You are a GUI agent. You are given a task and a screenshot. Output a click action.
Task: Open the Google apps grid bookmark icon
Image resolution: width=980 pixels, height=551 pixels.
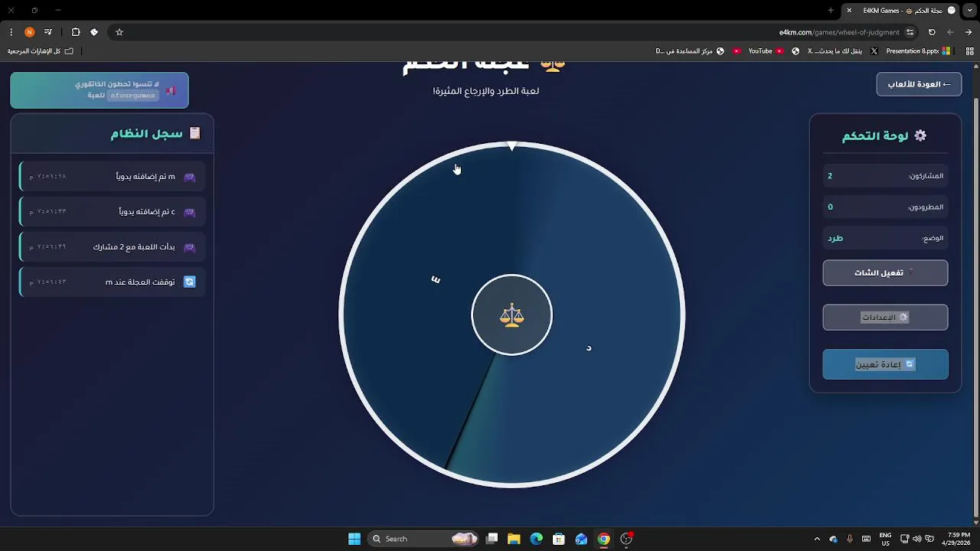[x=969, y=51]
